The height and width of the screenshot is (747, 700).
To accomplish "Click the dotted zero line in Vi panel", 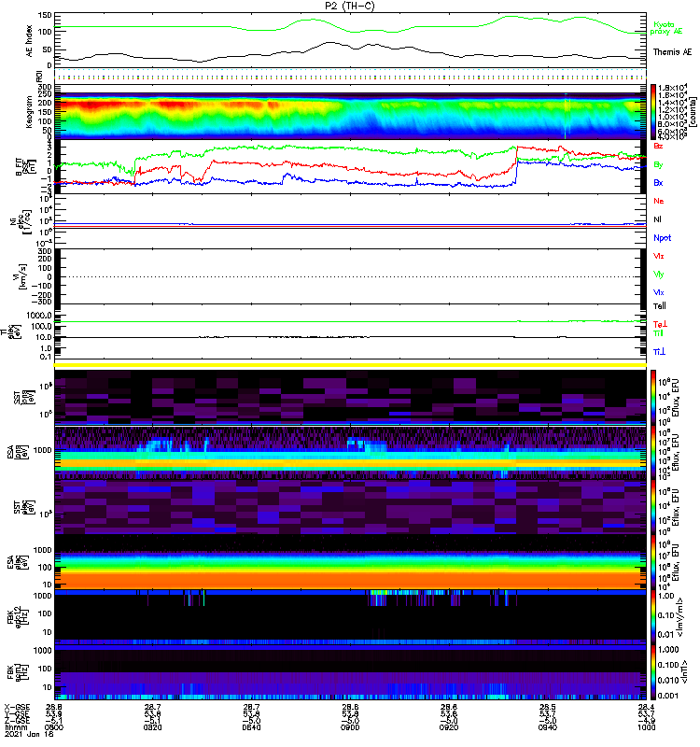I will 351,276.
